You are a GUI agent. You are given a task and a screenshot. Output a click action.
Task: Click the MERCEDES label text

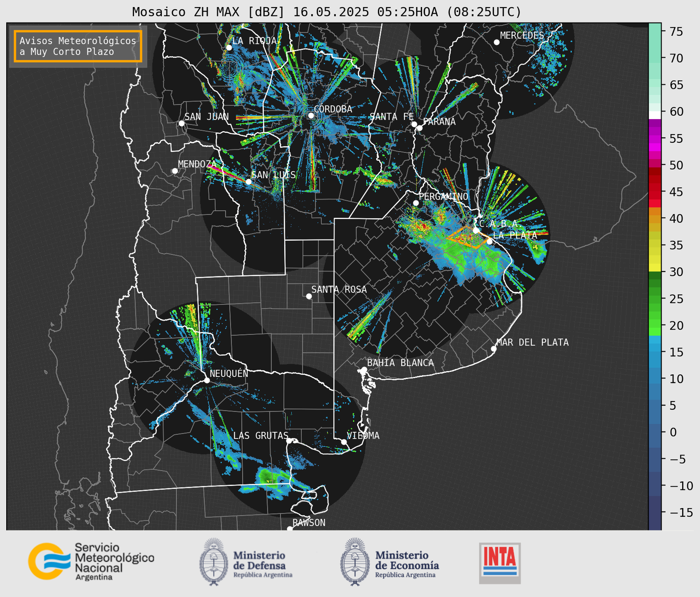coord(522,35)
